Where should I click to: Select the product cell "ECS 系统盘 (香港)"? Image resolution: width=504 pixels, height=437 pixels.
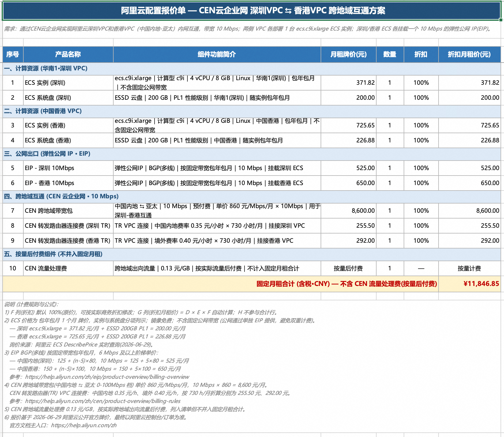point(68,140)
